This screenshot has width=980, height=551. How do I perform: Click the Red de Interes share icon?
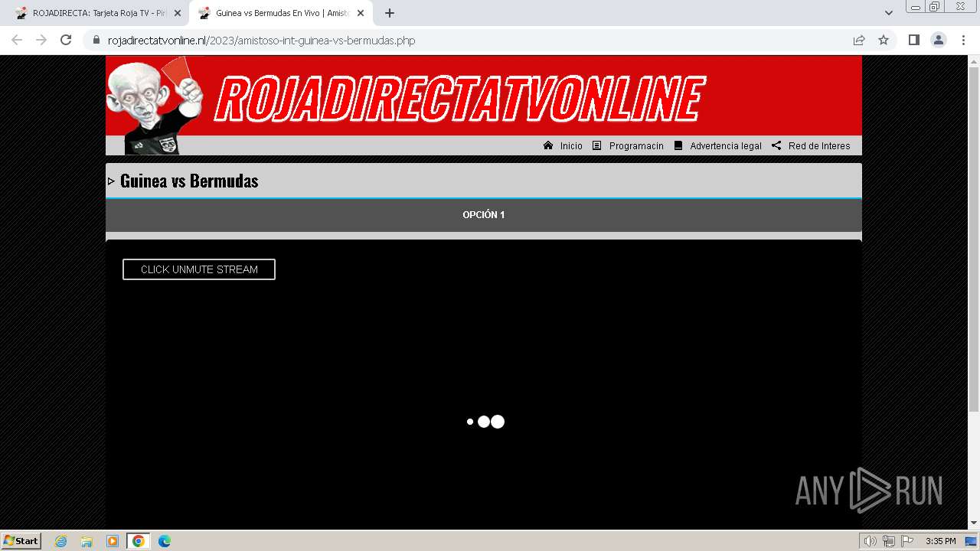point(776,145)
